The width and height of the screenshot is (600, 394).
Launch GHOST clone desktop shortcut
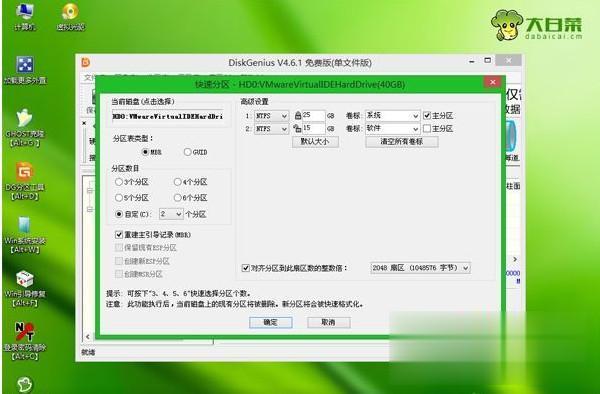(x=25, y=127)
